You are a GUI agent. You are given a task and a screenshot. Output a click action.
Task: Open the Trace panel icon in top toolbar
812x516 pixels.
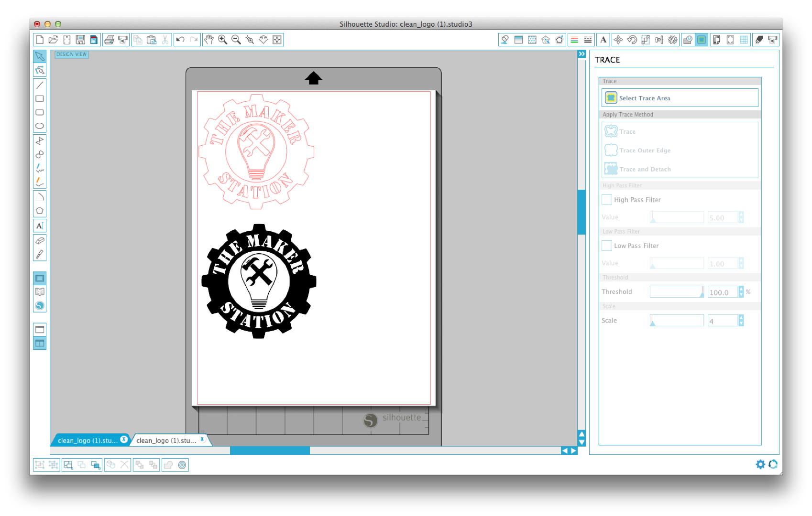[x=701, y=40]
